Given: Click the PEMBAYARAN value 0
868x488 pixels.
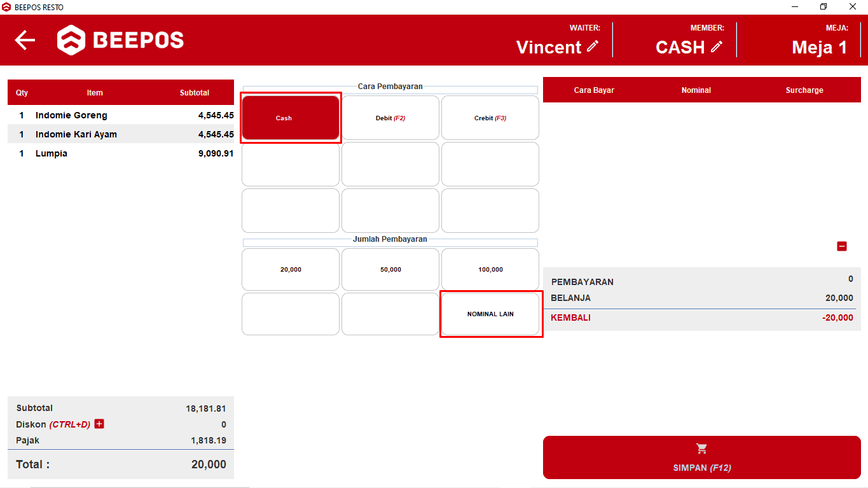Looking at the screenshot, I should click(x=851, y=279).
